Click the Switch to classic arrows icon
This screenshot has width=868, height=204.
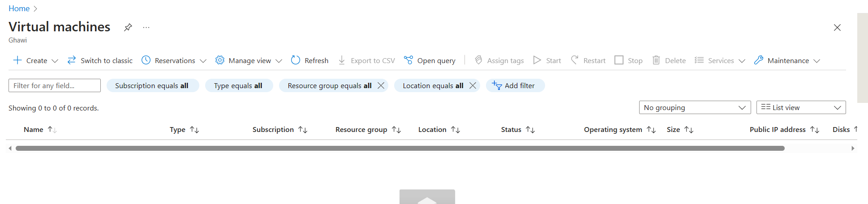[72, 60]
